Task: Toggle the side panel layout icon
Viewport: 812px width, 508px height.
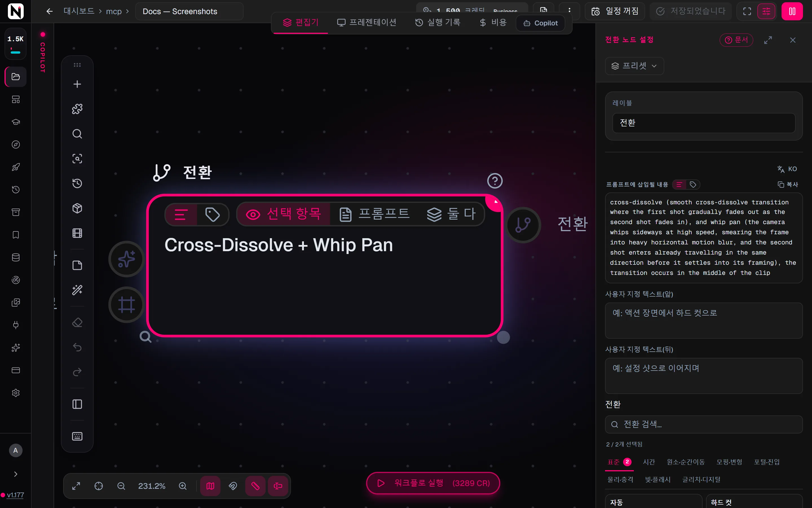Action: (x=77, y=404)
